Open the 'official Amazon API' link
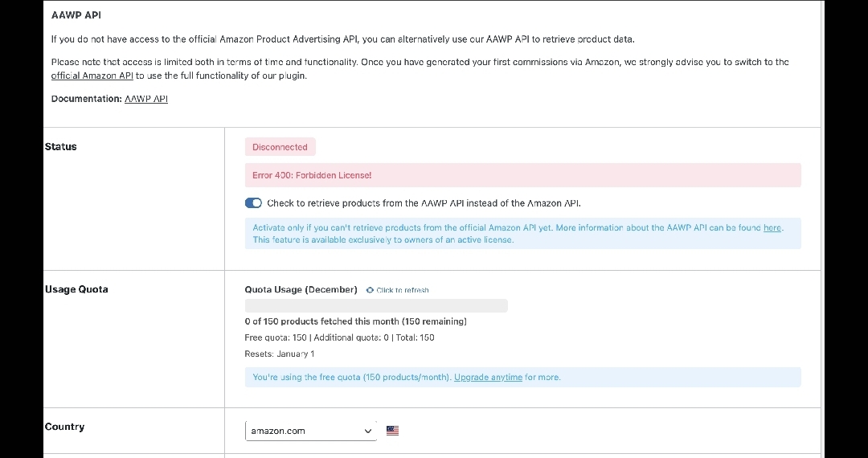This screenshot has height=458, width=868. (92, 76)
